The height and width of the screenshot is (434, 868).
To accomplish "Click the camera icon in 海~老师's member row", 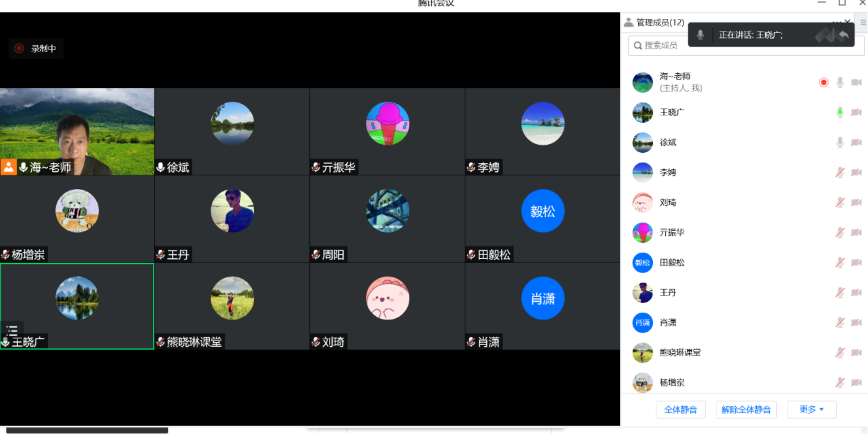I will (856, 82).
